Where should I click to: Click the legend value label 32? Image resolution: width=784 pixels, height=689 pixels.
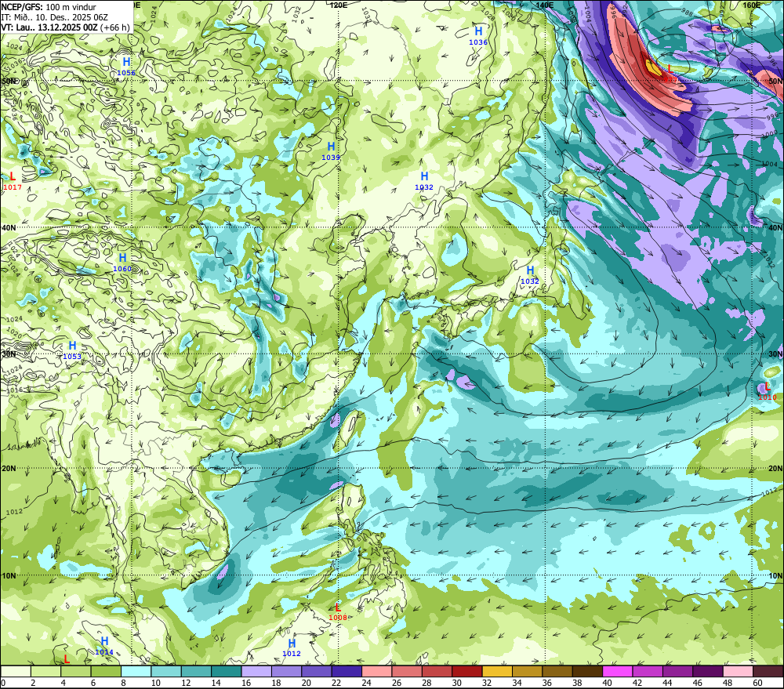point(487,683)
